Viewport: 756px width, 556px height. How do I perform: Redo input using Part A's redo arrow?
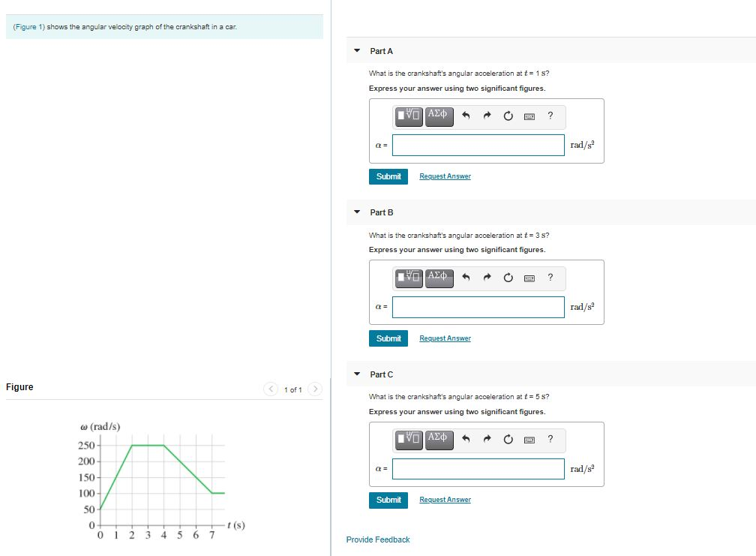pos(487,116)
